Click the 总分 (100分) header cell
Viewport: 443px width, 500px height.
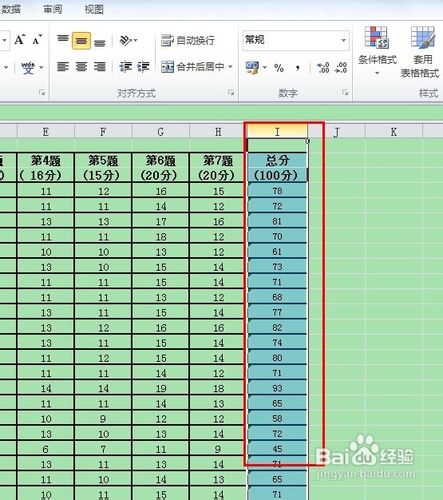(x=276, y=168)
